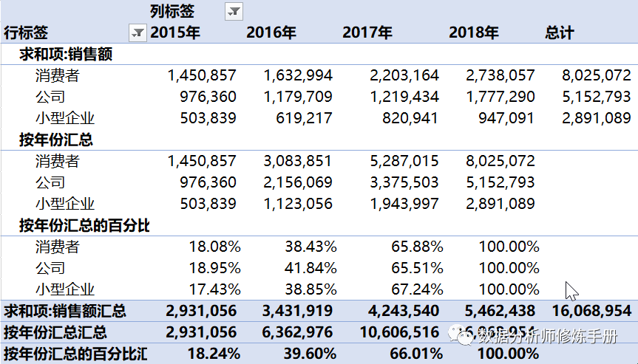Click the percentage cell 18.08%

(214, 247)
